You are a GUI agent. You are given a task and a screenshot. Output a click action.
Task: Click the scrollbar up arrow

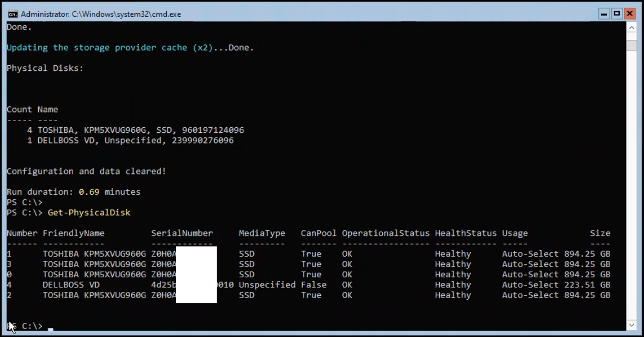pos(631,28)
